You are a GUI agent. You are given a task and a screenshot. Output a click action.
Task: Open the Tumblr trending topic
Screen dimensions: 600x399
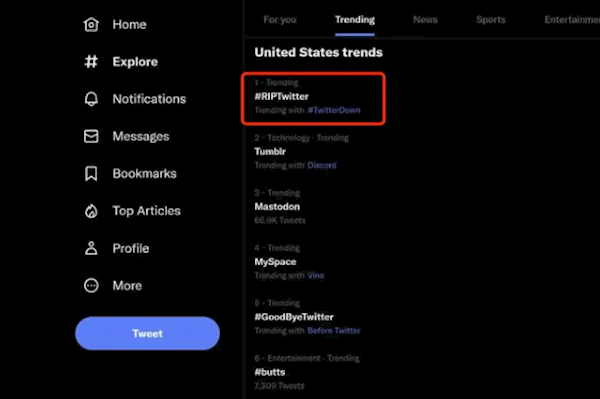click(x=270, y=151)
